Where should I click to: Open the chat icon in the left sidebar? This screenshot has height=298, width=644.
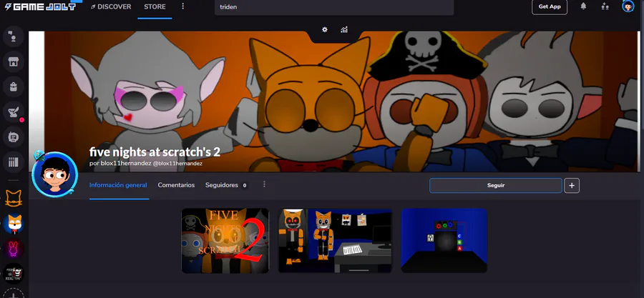click(14, 36)
